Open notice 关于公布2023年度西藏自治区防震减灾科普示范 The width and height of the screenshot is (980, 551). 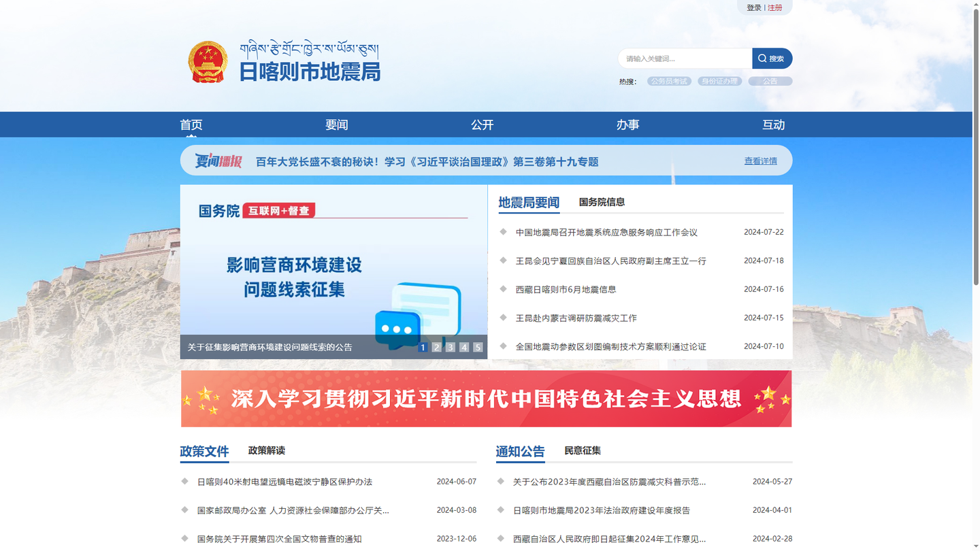coord(609,482)
